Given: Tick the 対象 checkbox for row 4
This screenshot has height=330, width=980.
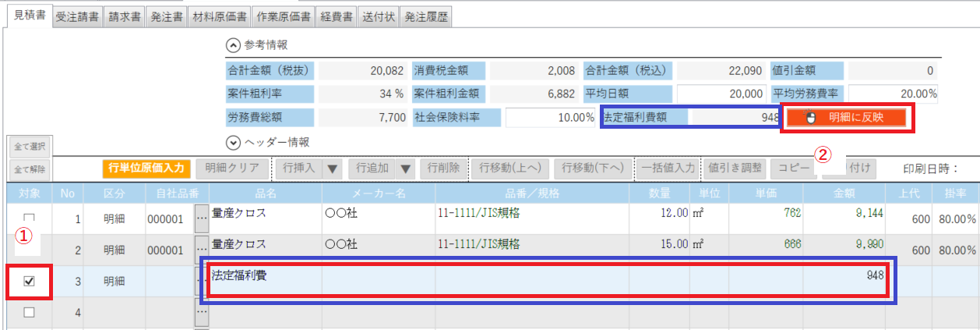Looking at the screenshot, I should click(30, 313).
